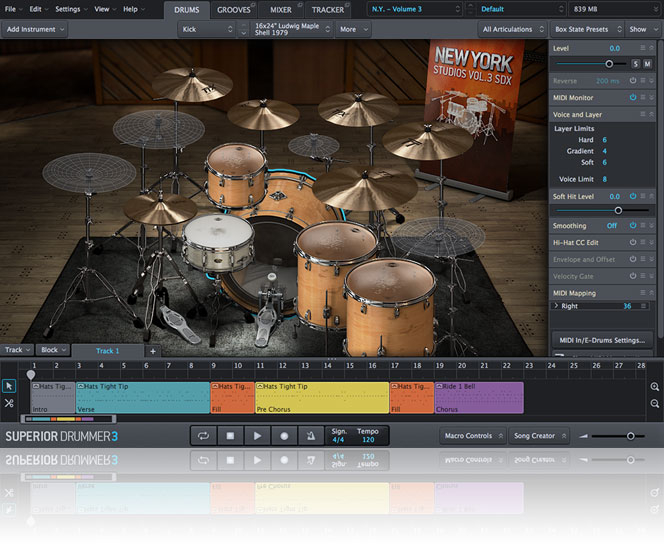This screenshot has height=548, width=664.
Task: Open the Add Instrument dropdown
Action: point(35,29)
